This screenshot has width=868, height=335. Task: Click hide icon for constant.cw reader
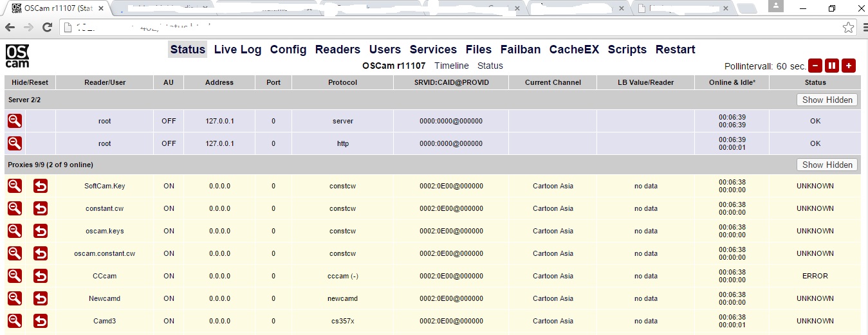(15, 208)
